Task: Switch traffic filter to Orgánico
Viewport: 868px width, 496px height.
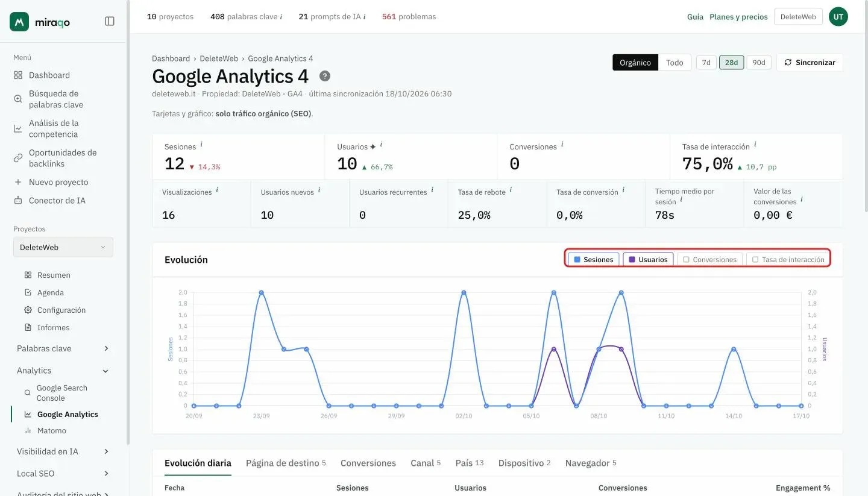Action: tap(635, 63)
